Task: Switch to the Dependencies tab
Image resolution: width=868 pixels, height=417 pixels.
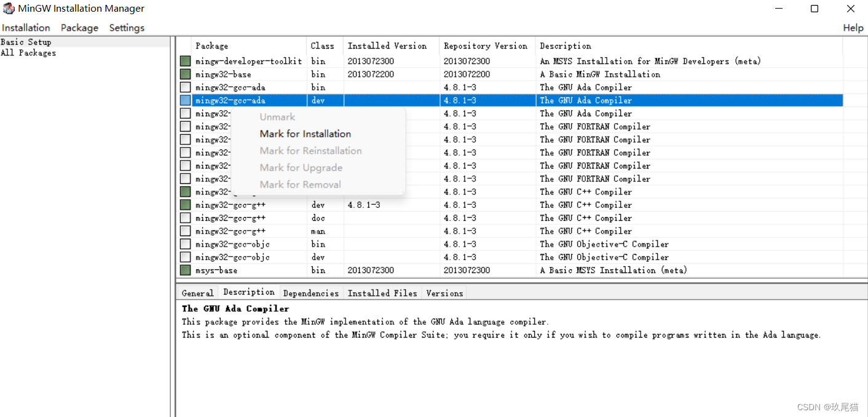Action: click(x=311, y=293)
